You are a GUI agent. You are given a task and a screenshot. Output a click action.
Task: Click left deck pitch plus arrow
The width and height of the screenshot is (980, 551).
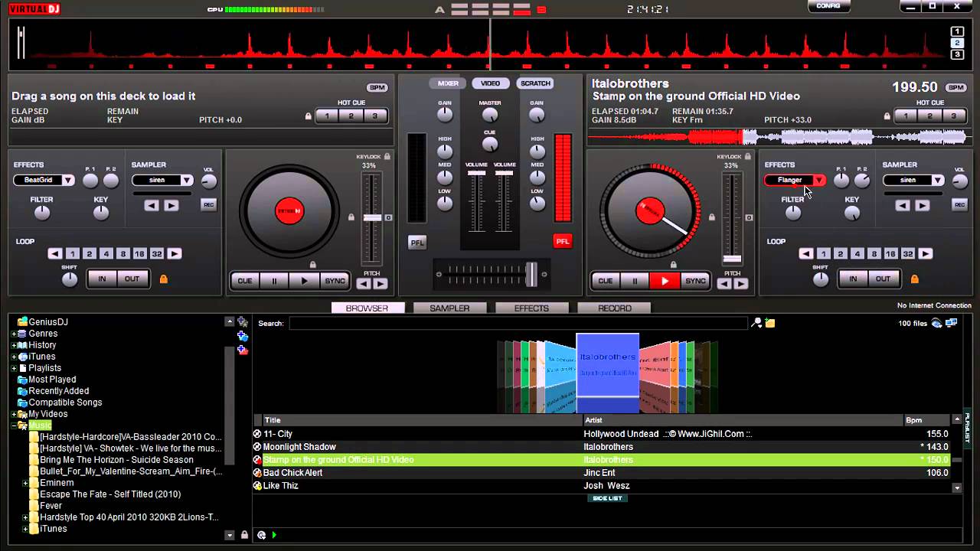tap(380, 284)
